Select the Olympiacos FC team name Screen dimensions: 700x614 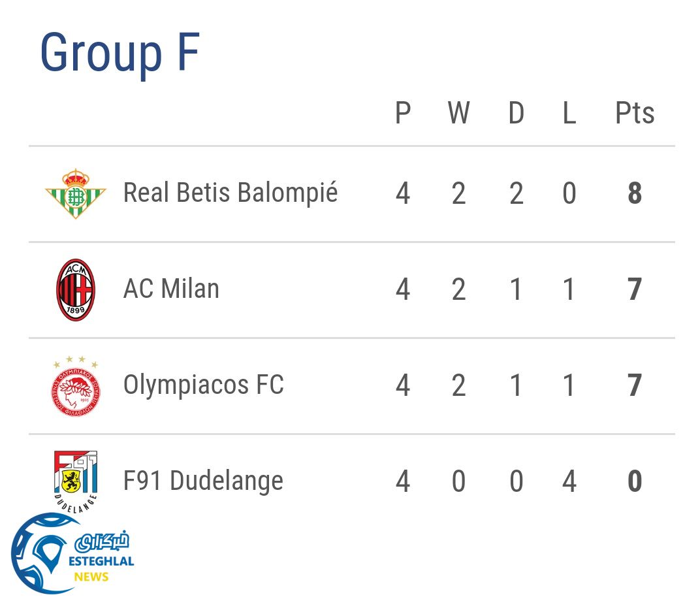204,385
